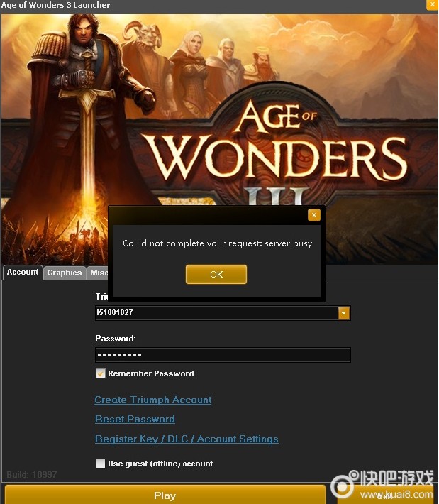Screen dimensions: 439x504
Task: Enable Use guest (offline) account checkbox
Action: [101, 464]
